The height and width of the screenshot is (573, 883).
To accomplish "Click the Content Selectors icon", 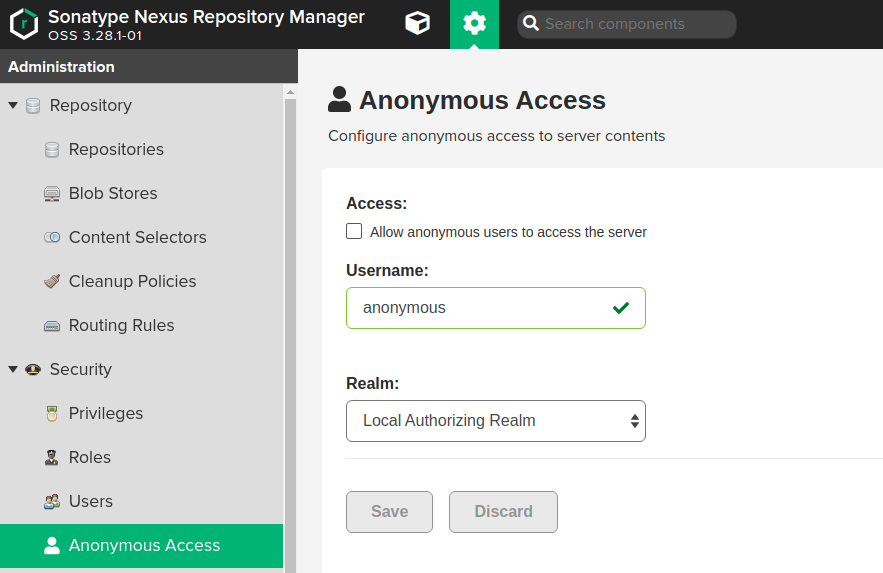I will (x=52, y=238).
